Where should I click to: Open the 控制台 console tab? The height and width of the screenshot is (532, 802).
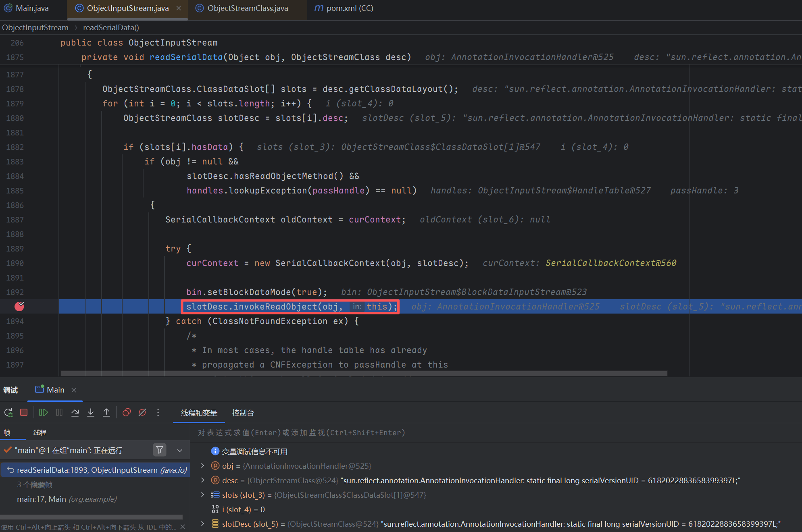tap(243, 413)
